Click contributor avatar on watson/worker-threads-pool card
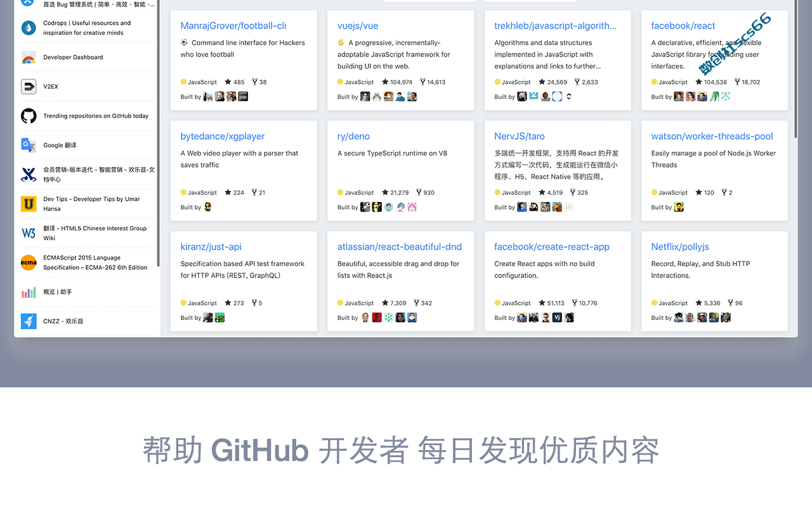Screen dimensions: 812x508 (679, 207)
